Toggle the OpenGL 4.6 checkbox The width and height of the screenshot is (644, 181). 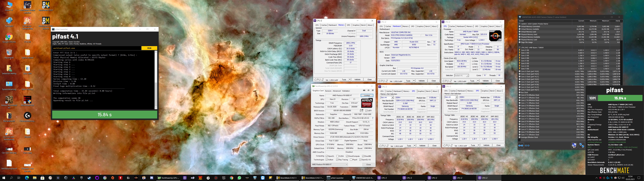click(x=360, y=160)
